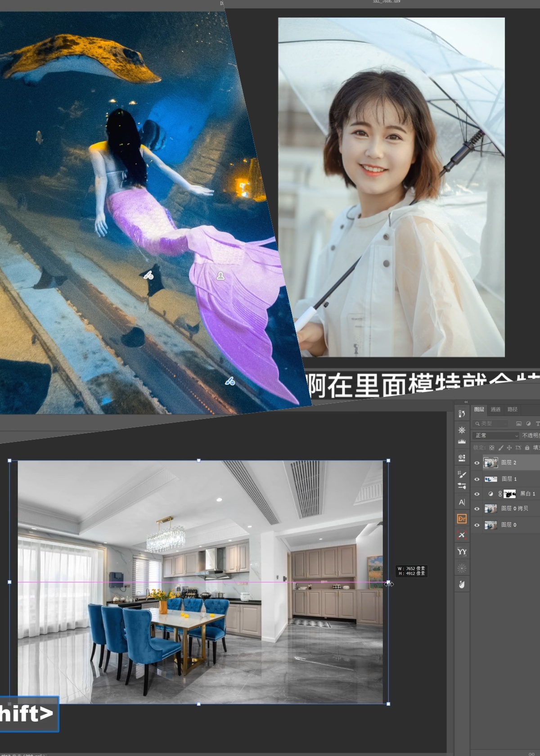
Task: Click the layer name 图层 2
Action: (509, 463)
